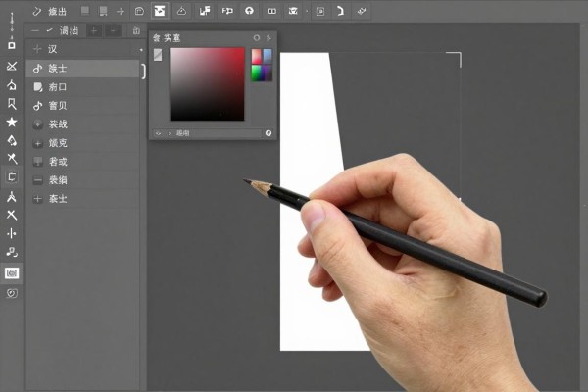The height and width of the screenshot is (392, 588).
Task: Click the purple swatch in color panel
Action: click(267, 73)
